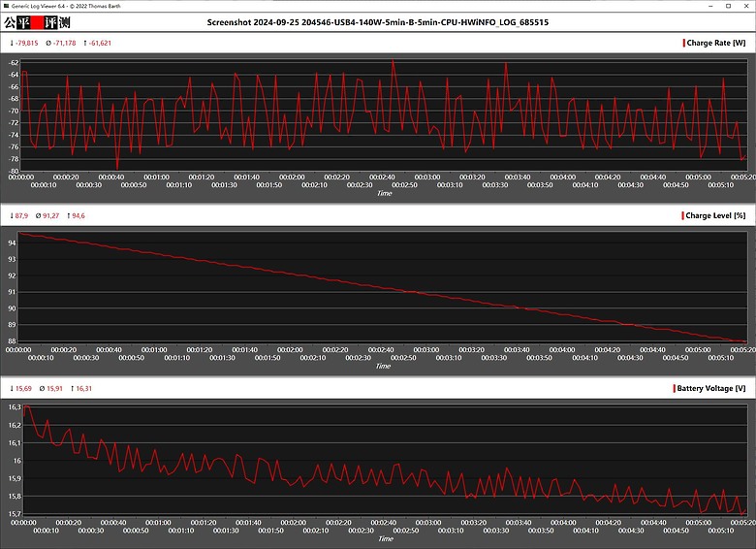Image resolution: width=756 pixels, height=549 pixels.
Task: Click the 94 y-axis label in Charge Level chart
Action: (12, 243)
